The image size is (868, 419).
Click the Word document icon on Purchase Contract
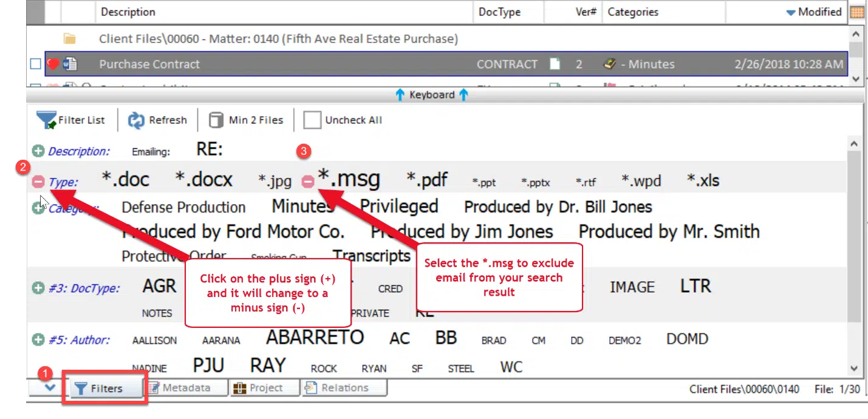tap(69, 64)
